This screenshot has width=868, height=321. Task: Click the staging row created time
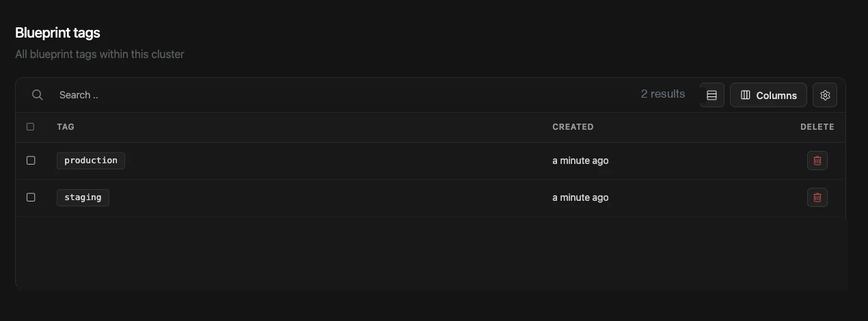tap(580, 197)
